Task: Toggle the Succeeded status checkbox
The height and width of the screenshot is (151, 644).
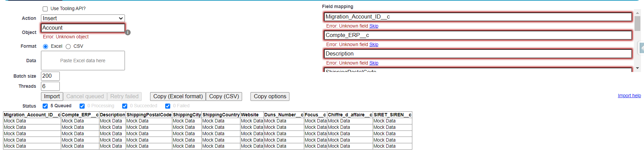Action: click(125, 106)
